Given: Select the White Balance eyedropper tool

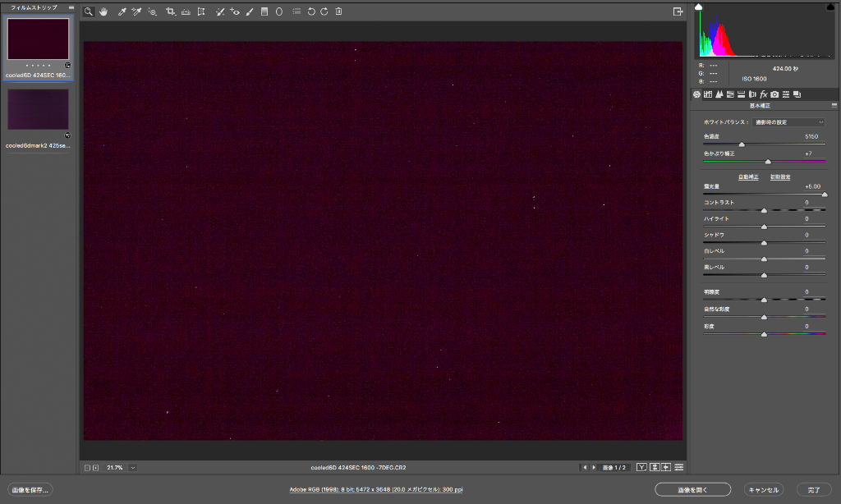Looking at the screenshot, I should click(122, 11).
